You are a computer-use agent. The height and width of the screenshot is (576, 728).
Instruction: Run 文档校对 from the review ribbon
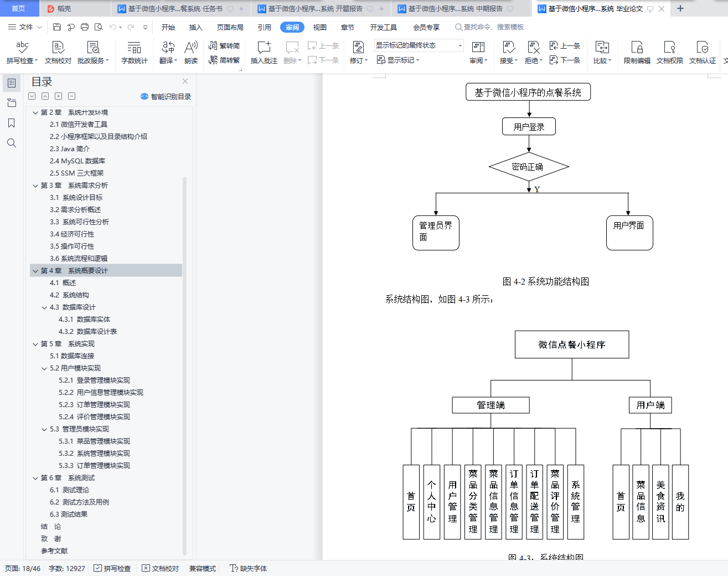click(58, 53)
